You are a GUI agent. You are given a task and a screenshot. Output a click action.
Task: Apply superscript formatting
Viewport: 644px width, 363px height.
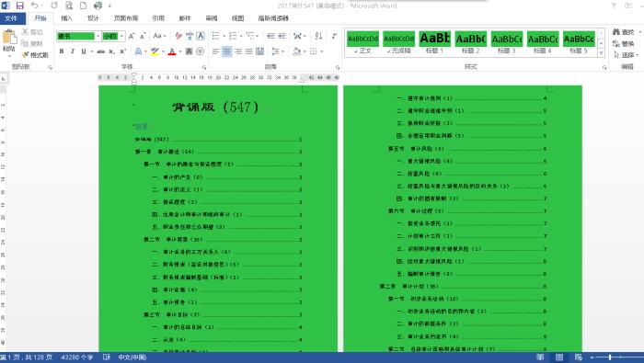click(122, 51)
